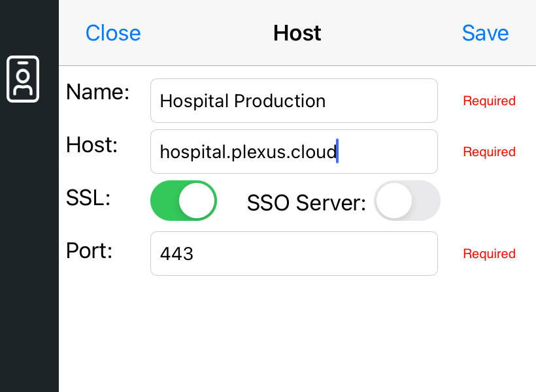The image size is (536, 392).
Task: Select the Port field containing 443
Action: point(294,253)
